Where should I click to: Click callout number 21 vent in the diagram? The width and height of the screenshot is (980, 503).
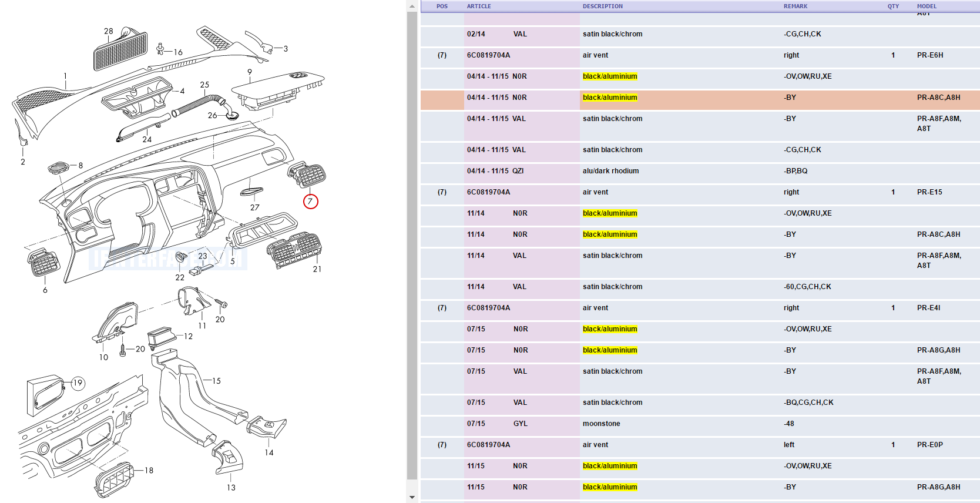[317, 269]
